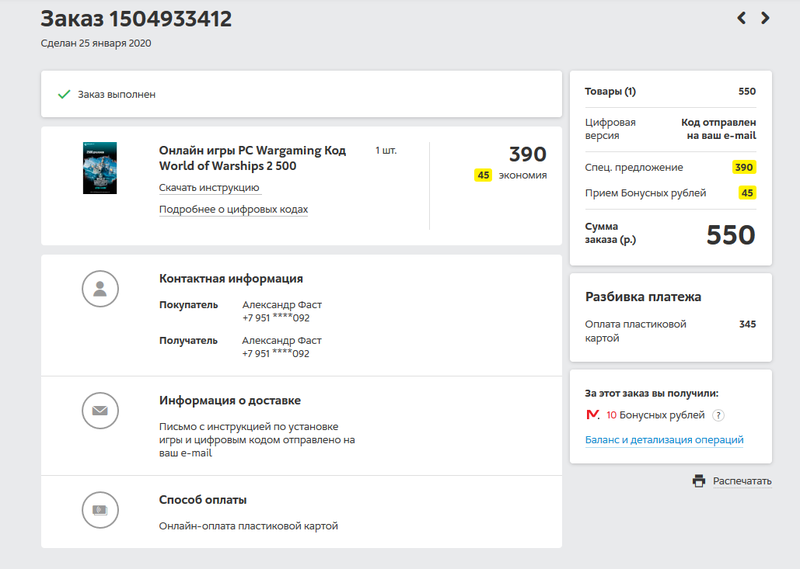Click yellow 390 special offer badge
Viewport: 800px width, 569px height.
click(743, 167)
